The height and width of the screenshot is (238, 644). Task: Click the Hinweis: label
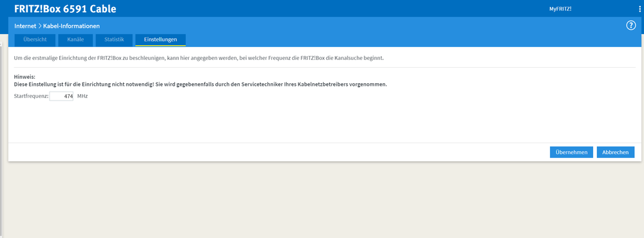[24, 77]
